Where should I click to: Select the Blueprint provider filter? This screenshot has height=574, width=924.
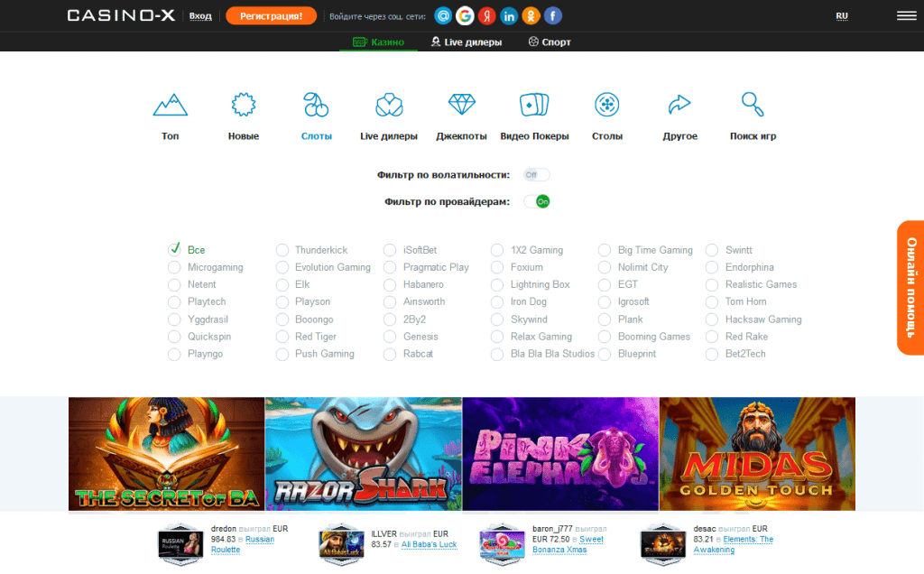(x=627, y=354)
